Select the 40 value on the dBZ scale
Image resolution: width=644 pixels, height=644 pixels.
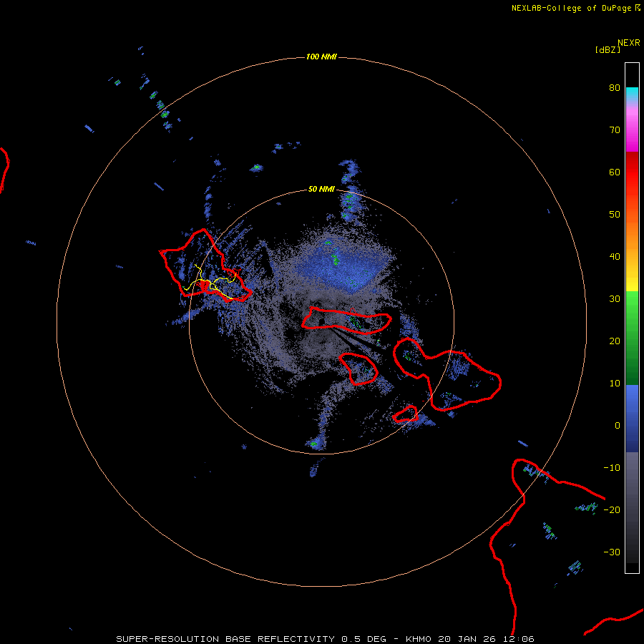(615, 256)
